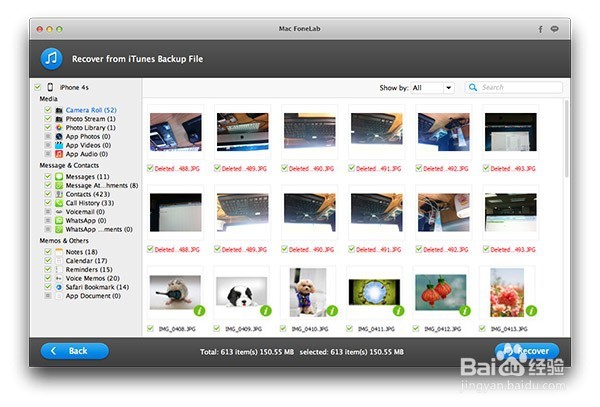Select the IMG_0411 tunnel photo thumbnail
Viewport: 600px width, 407px height.
(x=374, y=292)
